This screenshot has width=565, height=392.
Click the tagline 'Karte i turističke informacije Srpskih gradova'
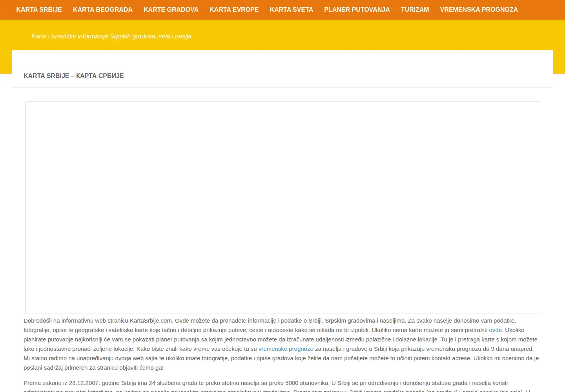pos(112,36)
